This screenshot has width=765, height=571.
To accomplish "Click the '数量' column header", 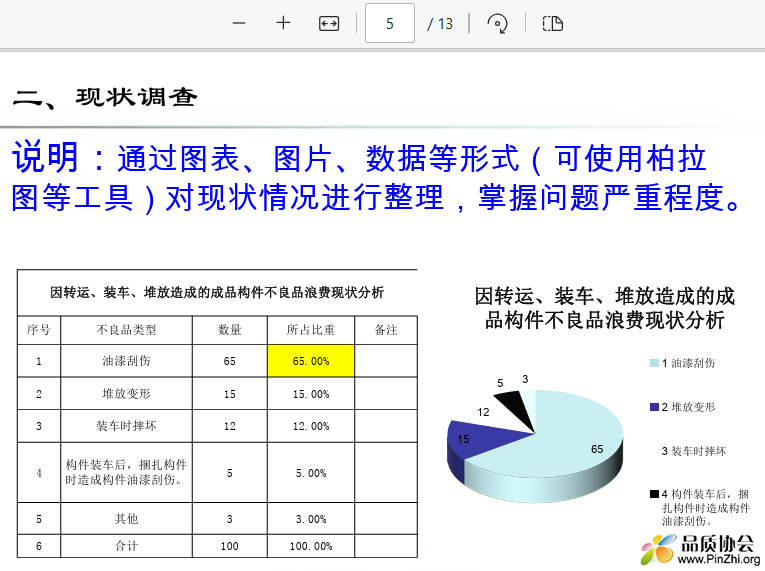I will [x=230, y=330].
